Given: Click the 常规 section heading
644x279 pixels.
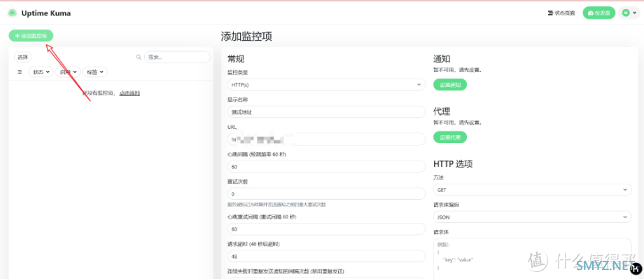Looking at the screenshot, I should tap(236, 59).
